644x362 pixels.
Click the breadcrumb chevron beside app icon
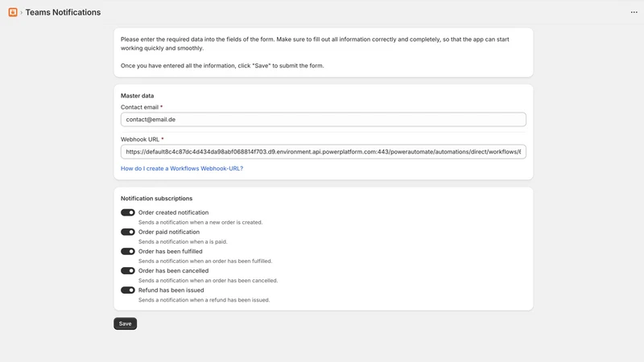(x=22, y=13)
